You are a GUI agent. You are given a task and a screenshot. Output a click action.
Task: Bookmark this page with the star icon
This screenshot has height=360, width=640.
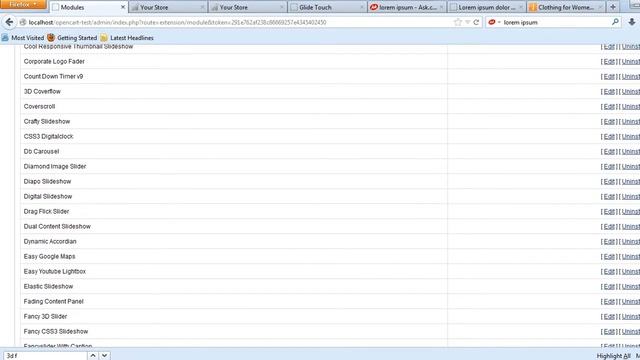(458, 22)
